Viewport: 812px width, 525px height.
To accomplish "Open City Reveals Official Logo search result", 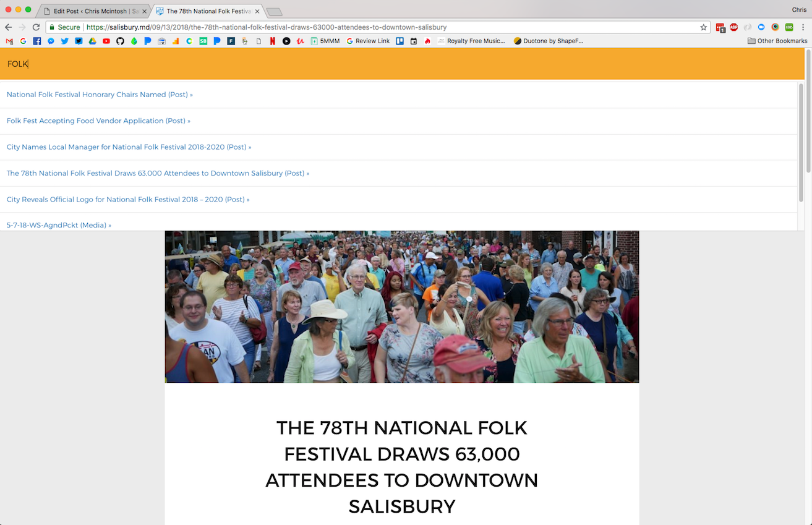I will 127,199.
